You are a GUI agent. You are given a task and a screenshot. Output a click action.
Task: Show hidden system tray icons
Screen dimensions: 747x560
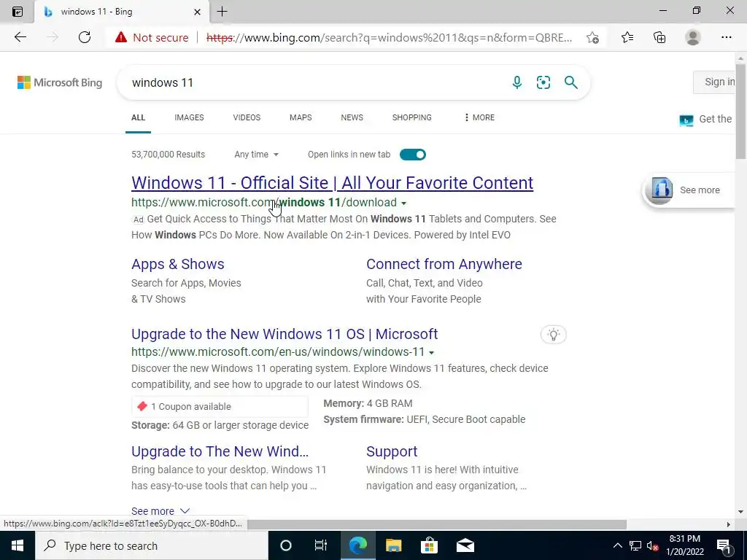click(x=617, y=545)
